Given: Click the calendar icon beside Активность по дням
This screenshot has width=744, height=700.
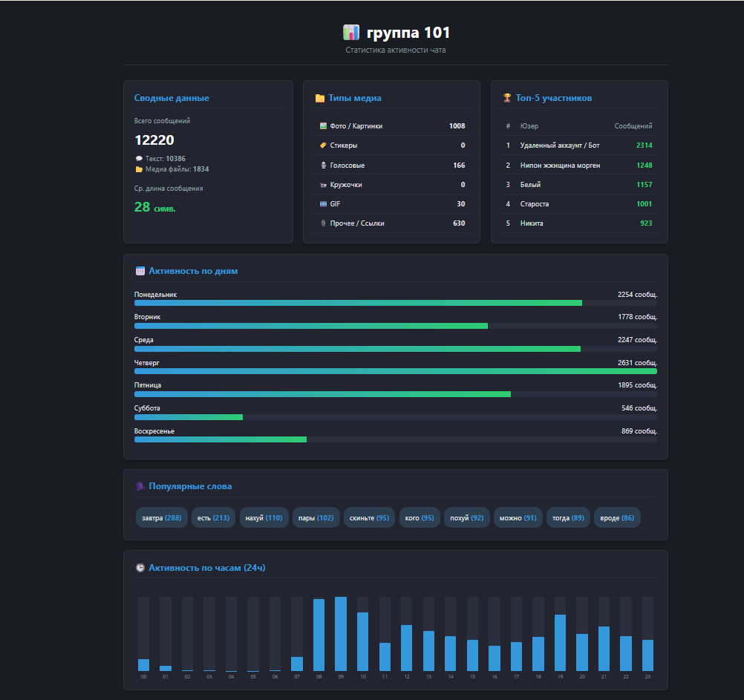Looking at the screenshot, I should point(140,271).
